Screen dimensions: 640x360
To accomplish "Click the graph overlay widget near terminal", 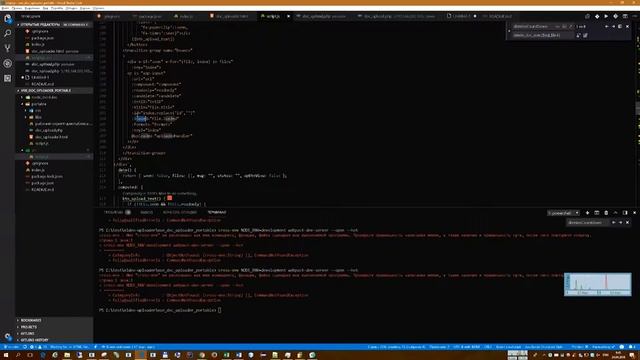I will 598,284.
